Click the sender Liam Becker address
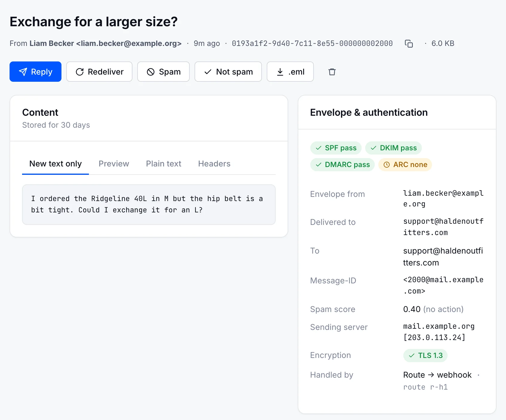 click(105, 44)
